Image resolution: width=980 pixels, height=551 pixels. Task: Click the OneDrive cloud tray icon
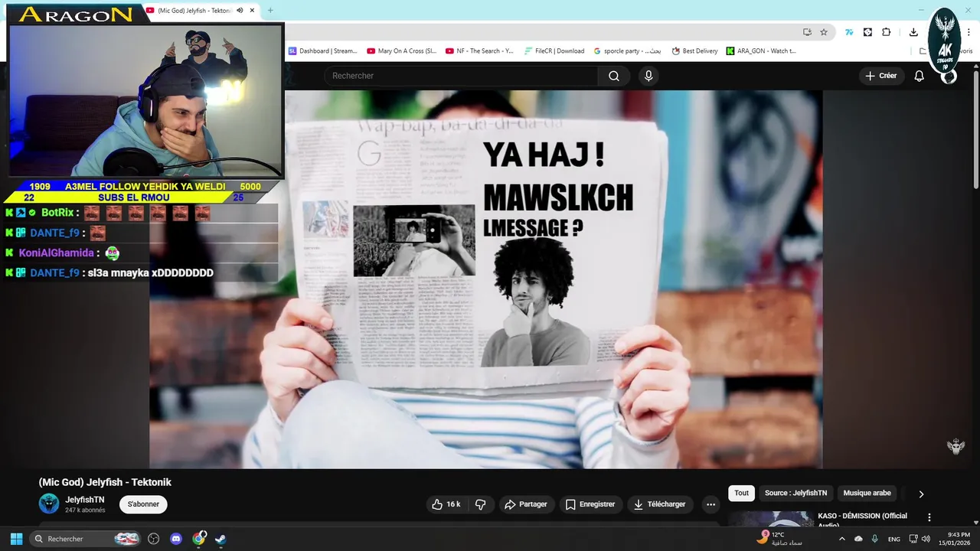858,539
